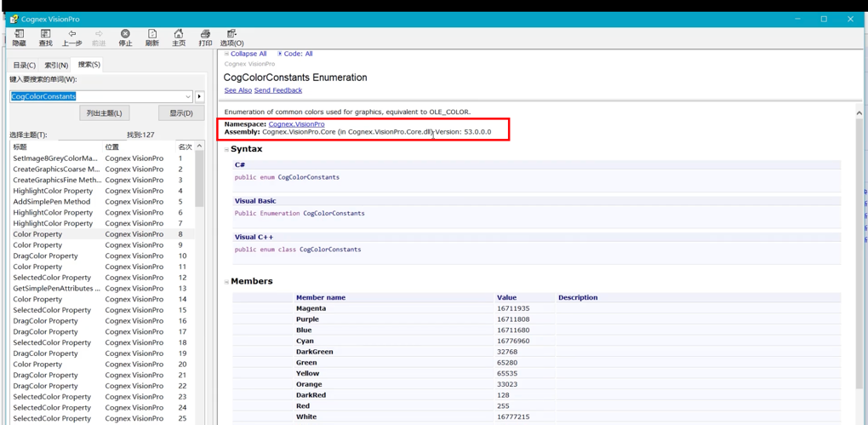868x425 pixels.
Task: Click the 停止 (Stop) toolbar icon
Action: 126,37
